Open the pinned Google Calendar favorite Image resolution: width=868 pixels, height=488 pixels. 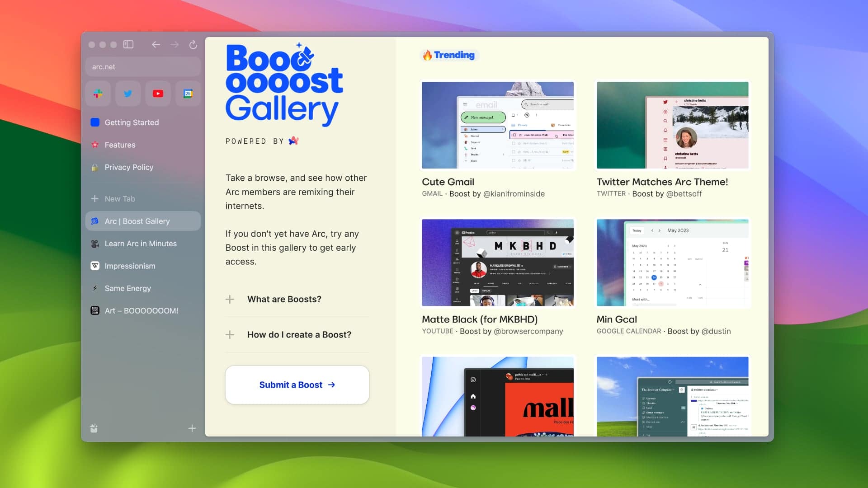tap(188, 94)
